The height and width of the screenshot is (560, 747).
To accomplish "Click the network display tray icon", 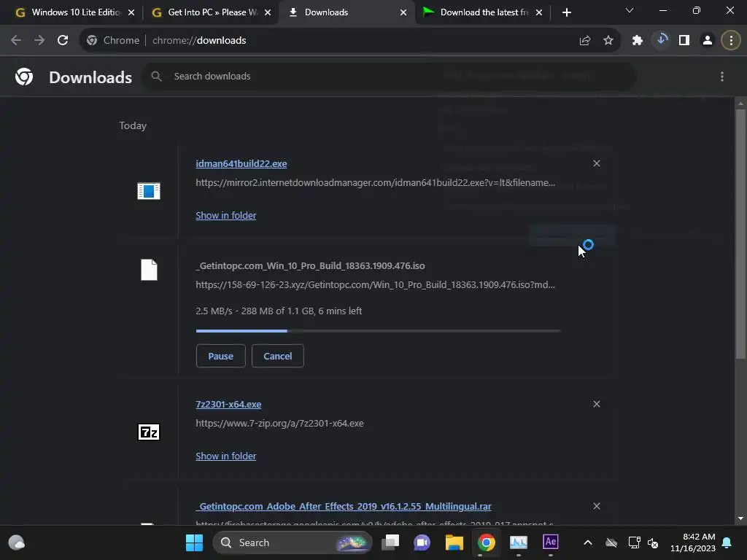I will tap(634, 542).
